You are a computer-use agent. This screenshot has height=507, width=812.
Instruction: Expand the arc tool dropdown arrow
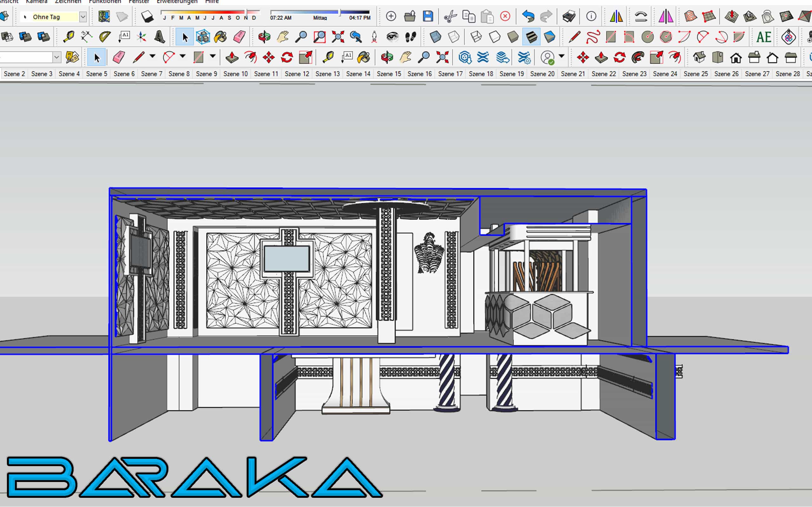point(183,56)
